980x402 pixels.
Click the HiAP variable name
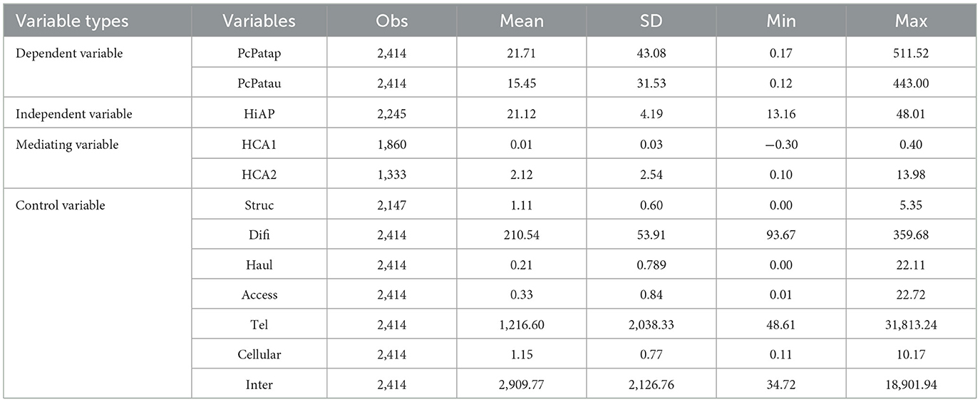coord(259,114)
